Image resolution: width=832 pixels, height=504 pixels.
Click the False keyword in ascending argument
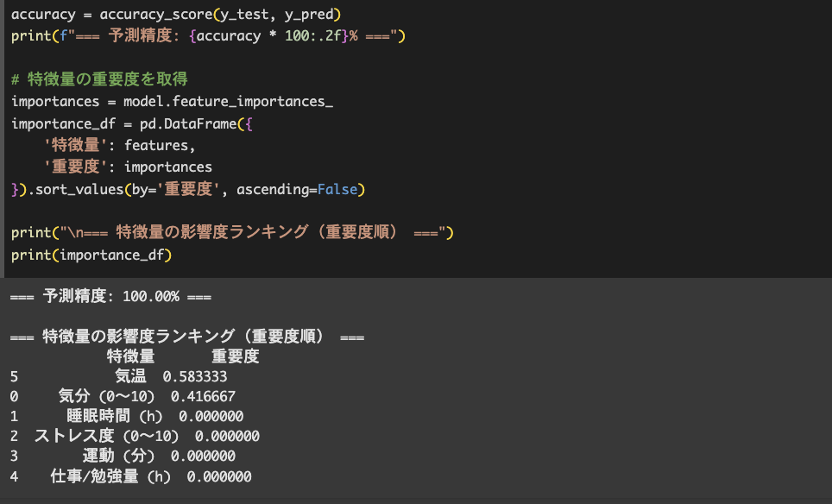click(x=337, y=189)
